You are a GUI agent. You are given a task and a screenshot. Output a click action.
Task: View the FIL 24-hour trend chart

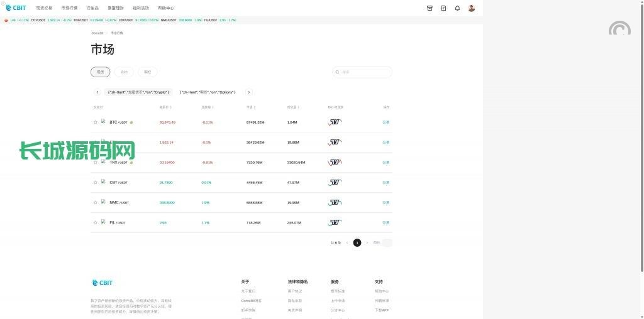(x=335, y=223)
